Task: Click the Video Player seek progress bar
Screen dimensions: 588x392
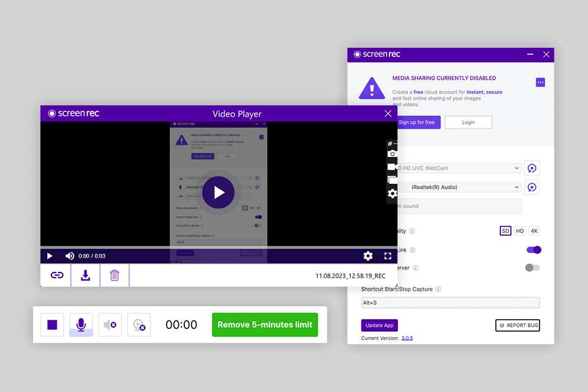Action: pos(219,247)
